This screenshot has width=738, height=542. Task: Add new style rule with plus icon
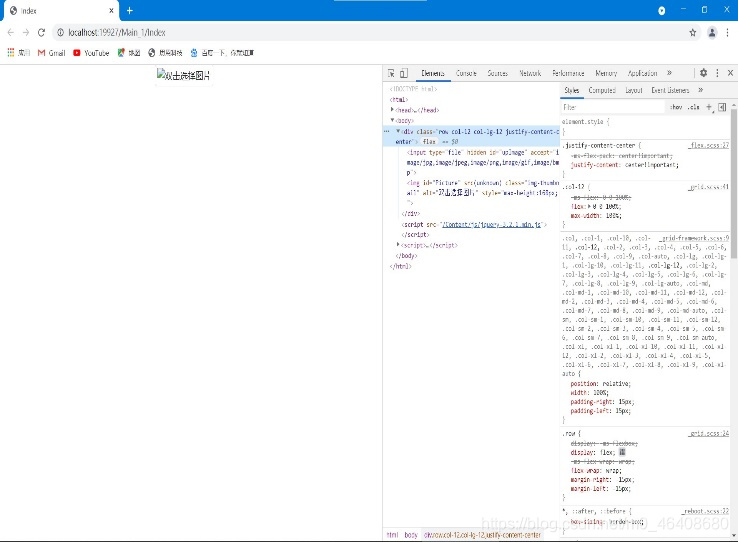[709, 107]
